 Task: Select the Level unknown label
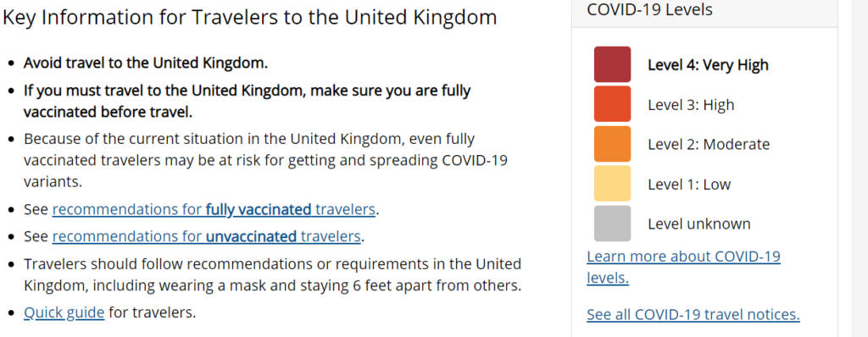(x=699, y=224)
